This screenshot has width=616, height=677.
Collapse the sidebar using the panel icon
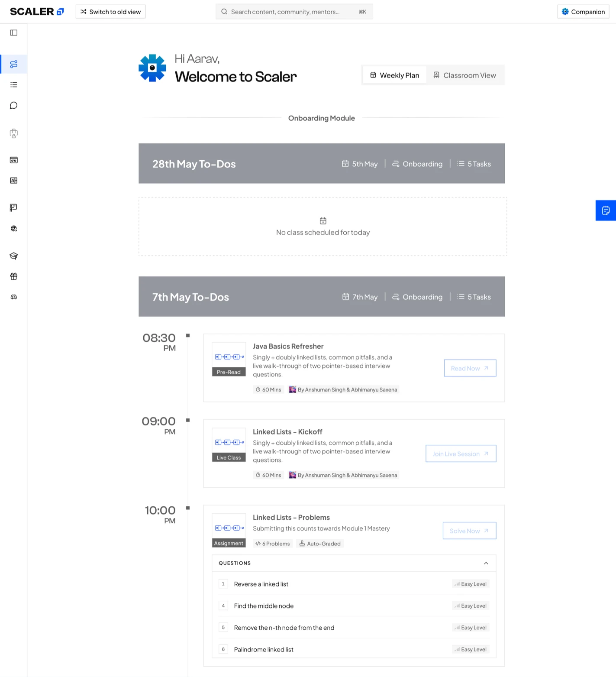coord(14,33)
